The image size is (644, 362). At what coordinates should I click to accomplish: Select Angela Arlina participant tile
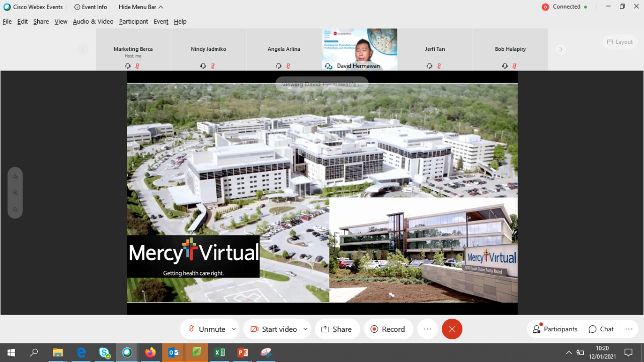point(284,49)
